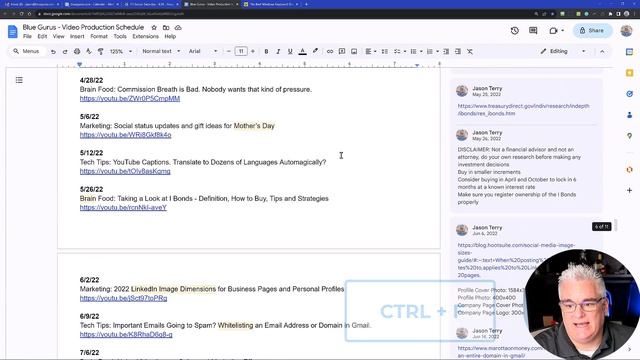640x360 pixels.
Task: Collapse the toolbar with the up chevron
Action: (602, 51)
